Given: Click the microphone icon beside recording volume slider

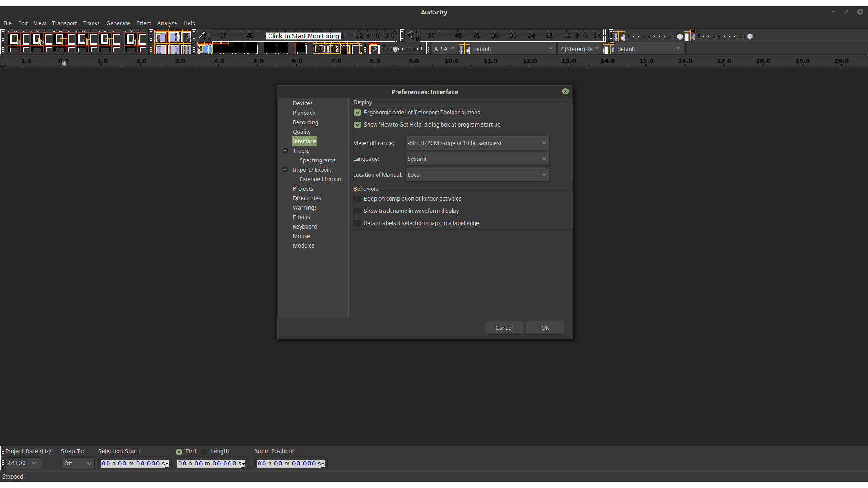Looking at the screenshot, I should click(x=619, y=36).
